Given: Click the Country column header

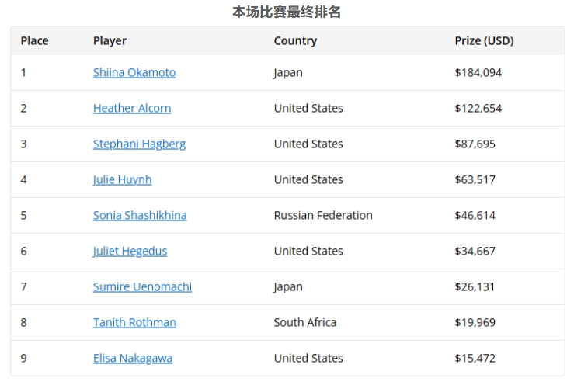Looking at the screenshot, I should (295, 40).
